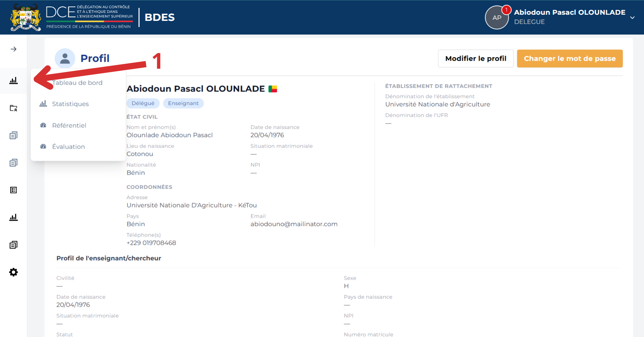644x337 pixels.
Task: Click the AP avatar with notification badge
Action: (497, 17)
